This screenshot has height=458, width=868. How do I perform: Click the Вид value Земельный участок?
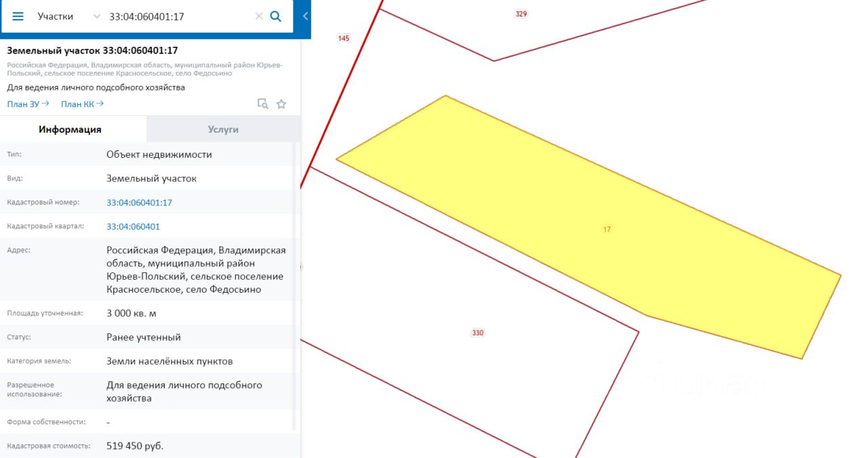pyautogui.click(x=151, y=178)
